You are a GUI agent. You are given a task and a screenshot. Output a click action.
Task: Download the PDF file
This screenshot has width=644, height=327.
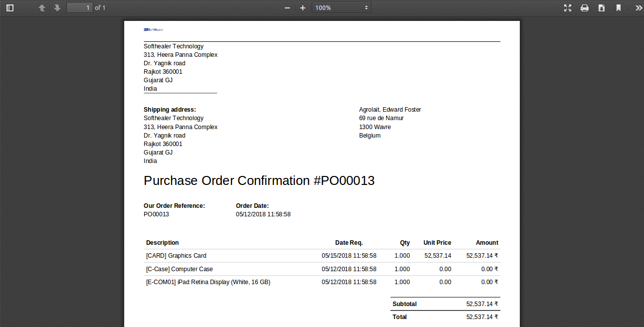(602, 8)
